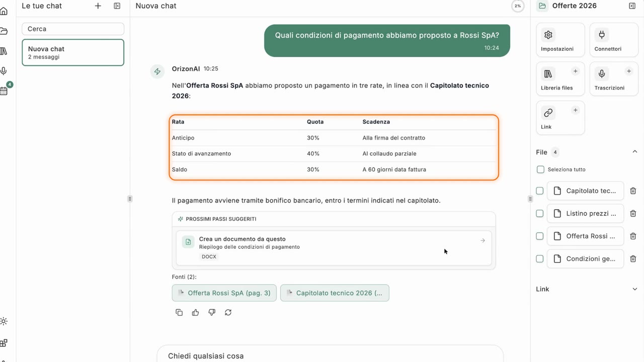Image resolution: width=644 pixels, height=362 pixels.
Task: Expand the Link section
Action: tap(634, 289)
